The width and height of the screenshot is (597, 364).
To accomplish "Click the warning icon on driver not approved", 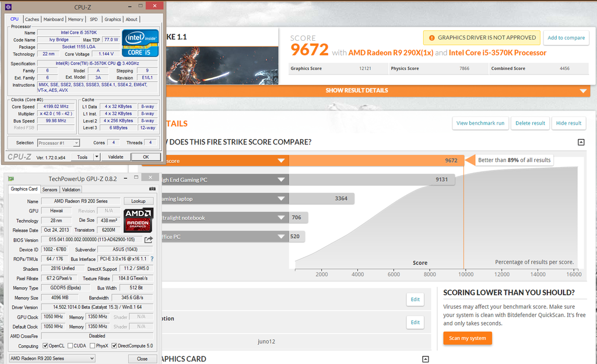I will tap(432, 38).
